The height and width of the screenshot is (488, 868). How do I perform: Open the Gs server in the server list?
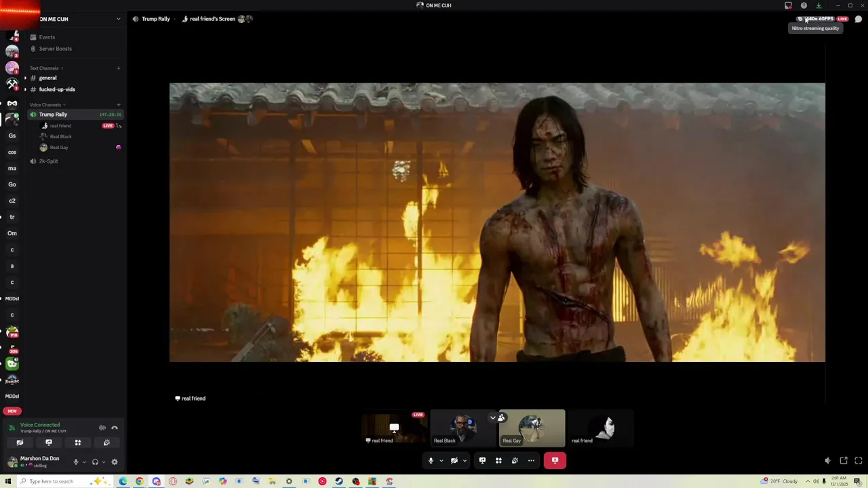coord(12,136)
